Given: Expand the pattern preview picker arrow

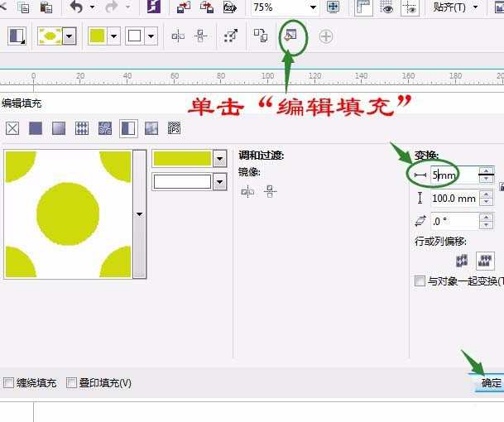Looking at the screenshot, I should [x=140, y=214].
